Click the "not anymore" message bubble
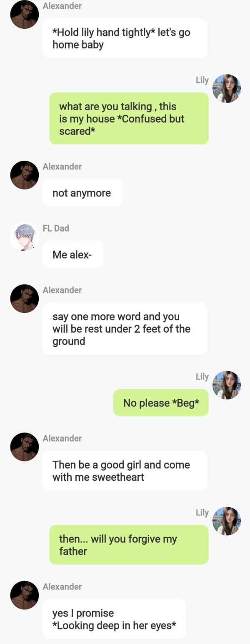 pyautogui.click(x=82, y=193)
